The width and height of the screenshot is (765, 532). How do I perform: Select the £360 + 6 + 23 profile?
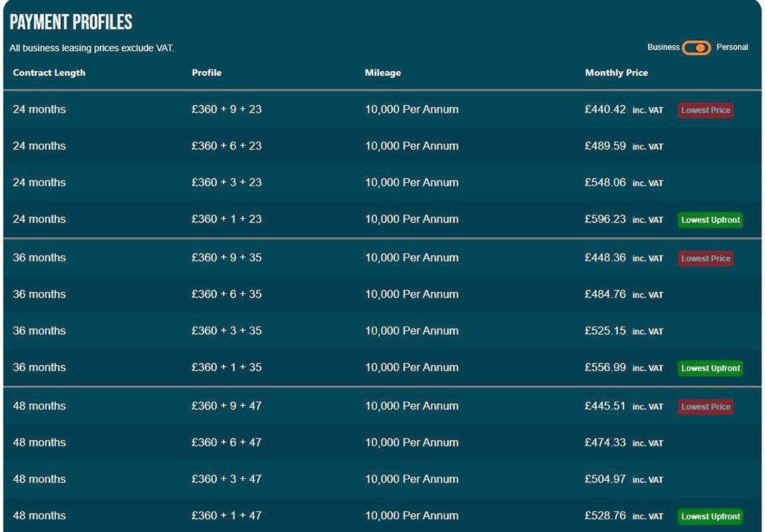click(226, 146)
